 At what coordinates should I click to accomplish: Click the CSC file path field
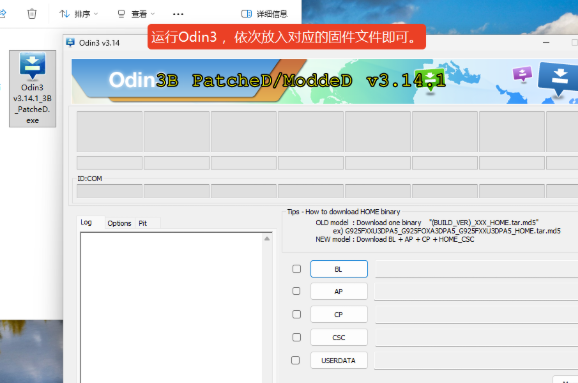[x=476, y=337]
